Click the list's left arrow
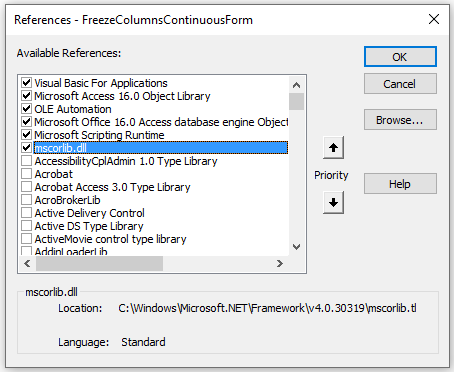Viewport: 454px width, 372px height. coord(27,264)
